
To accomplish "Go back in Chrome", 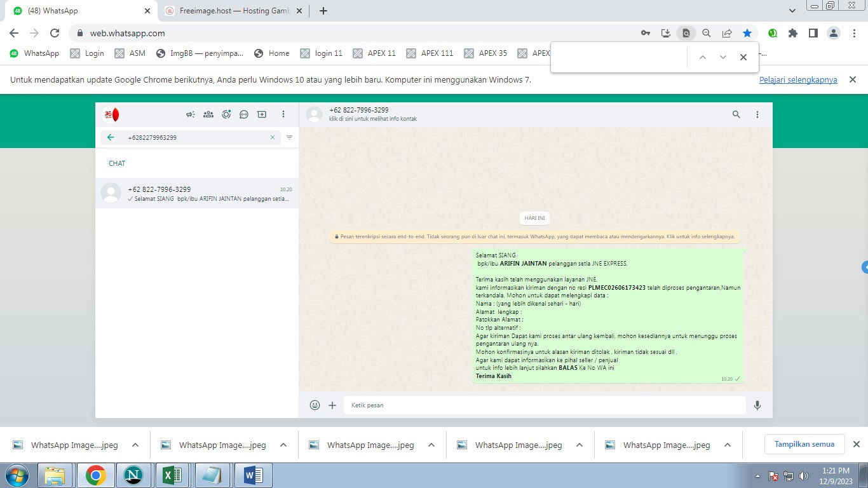I will [14, 33].
